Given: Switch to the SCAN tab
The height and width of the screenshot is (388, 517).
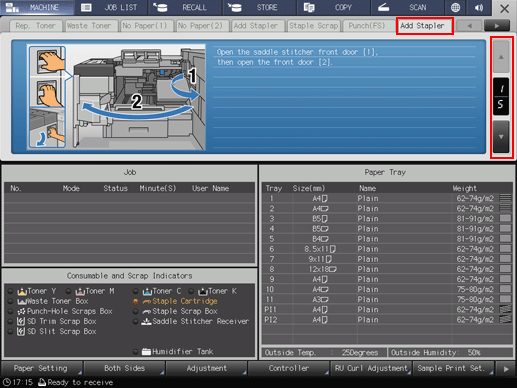Looking at the screenshot, I should click(407, 7).
